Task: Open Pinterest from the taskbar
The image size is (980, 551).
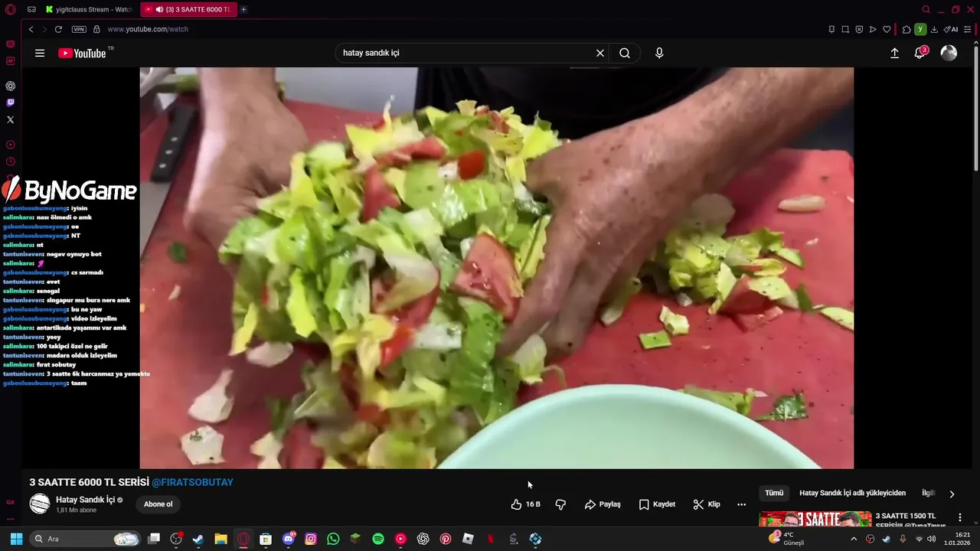Action: (446, 539)
